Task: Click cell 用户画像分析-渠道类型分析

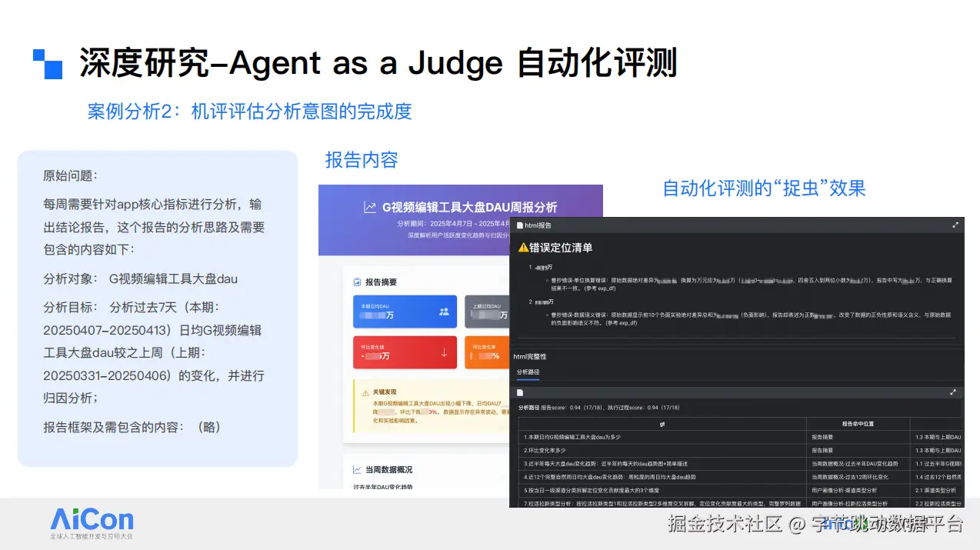Action: pos(858,490)
